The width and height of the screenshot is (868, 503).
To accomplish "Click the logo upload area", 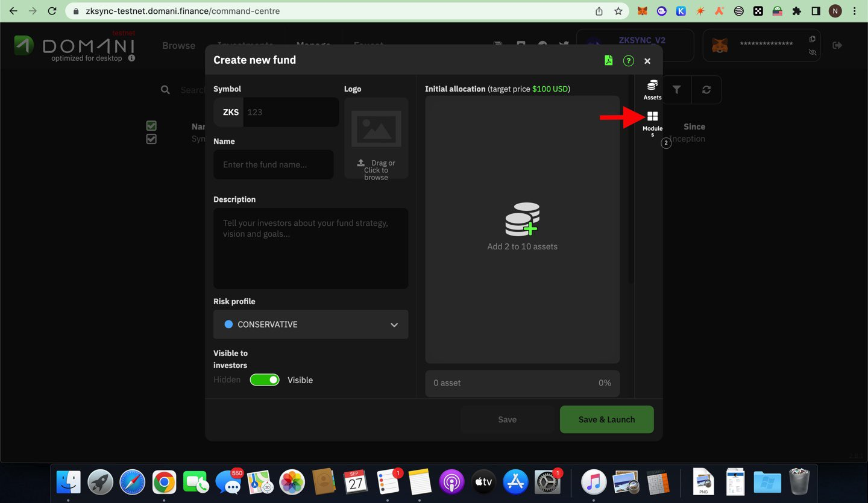I will (x=376, y=138).
